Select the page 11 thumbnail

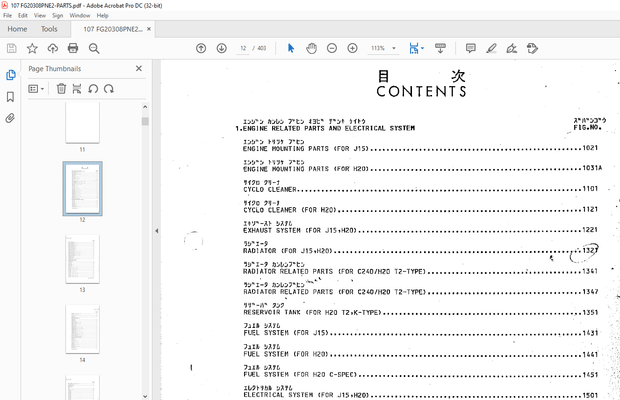point(82,123)
